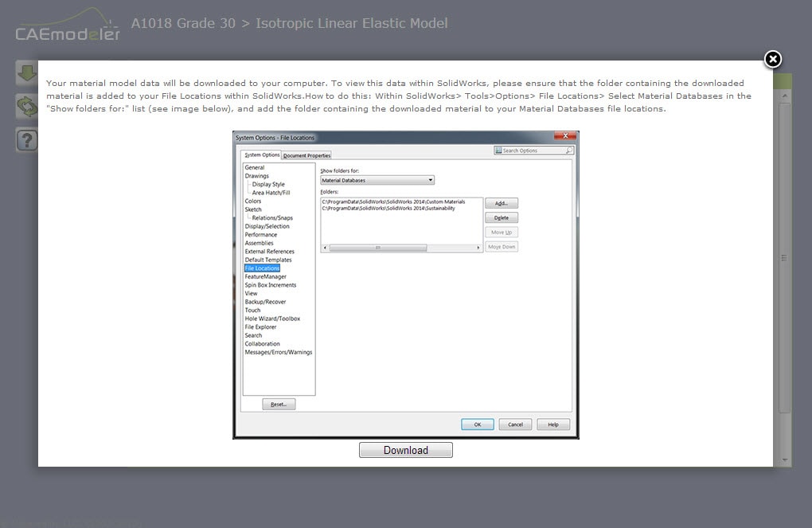Select Backup/Recover in the options list
The width and height of the screenshot is (812, 528).
(x=265, y=302)
